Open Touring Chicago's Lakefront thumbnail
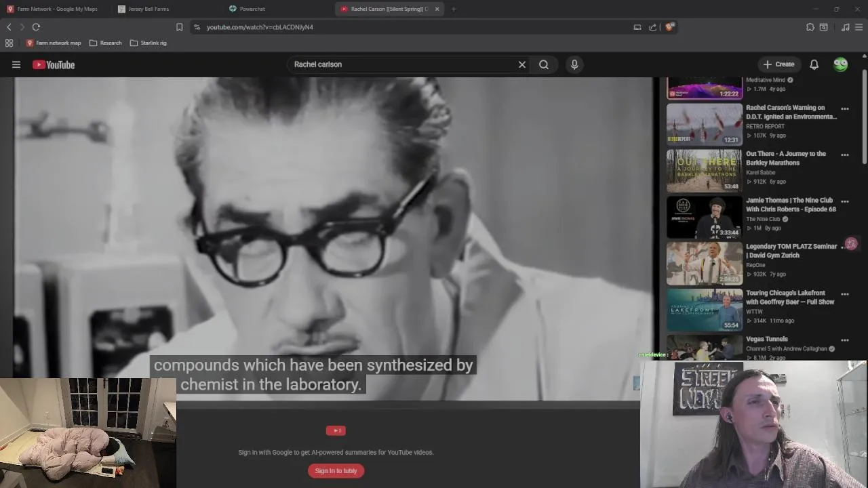 [x=705, y=310]
